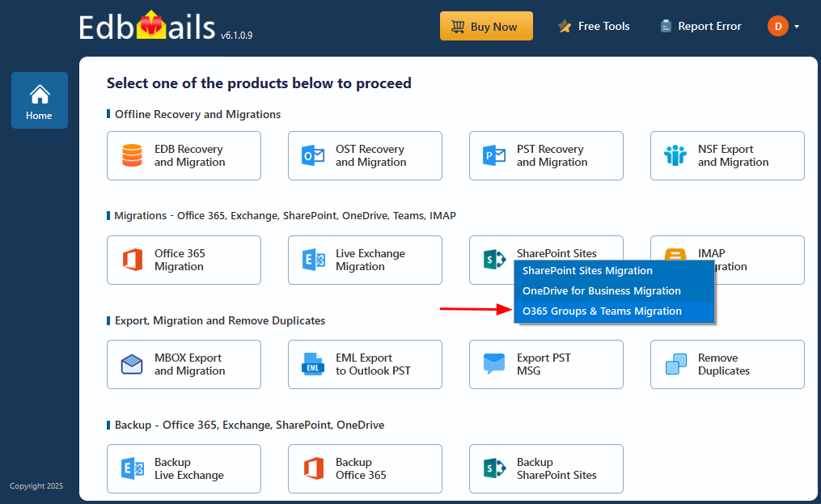Viewport: 821px width, 504px height.
Task: Click 'Offline Recovery and Migrations' heading
Action: point(197,114)
